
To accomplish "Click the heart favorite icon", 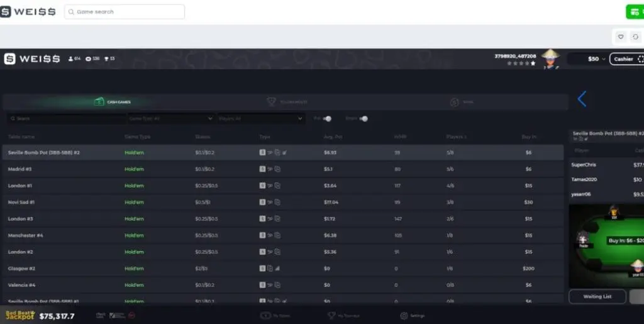I will click(x=621, y=36).
